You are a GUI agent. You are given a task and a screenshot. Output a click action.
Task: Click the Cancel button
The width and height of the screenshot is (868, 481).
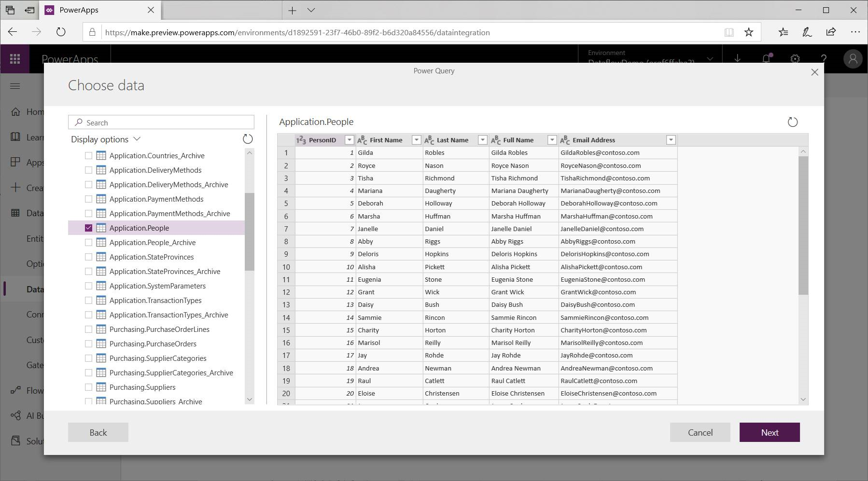click(x=700, y=432)
